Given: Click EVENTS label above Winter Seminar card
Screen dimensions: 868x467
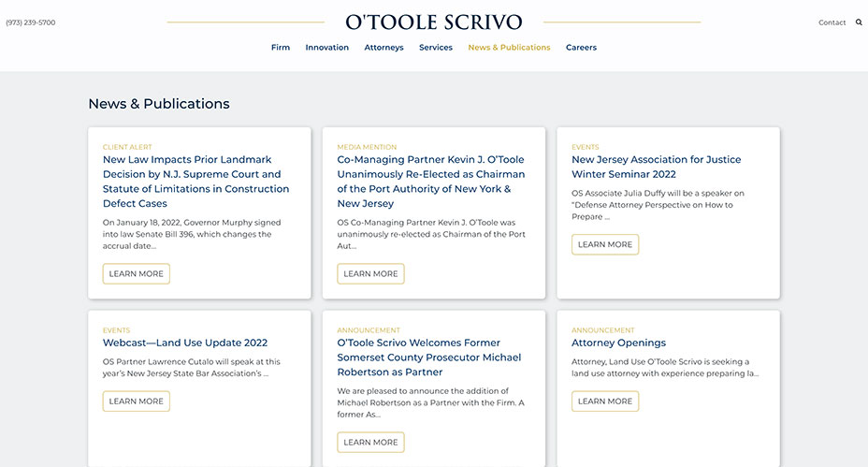Looking at the screenshot, I should [x=586, y=147].
